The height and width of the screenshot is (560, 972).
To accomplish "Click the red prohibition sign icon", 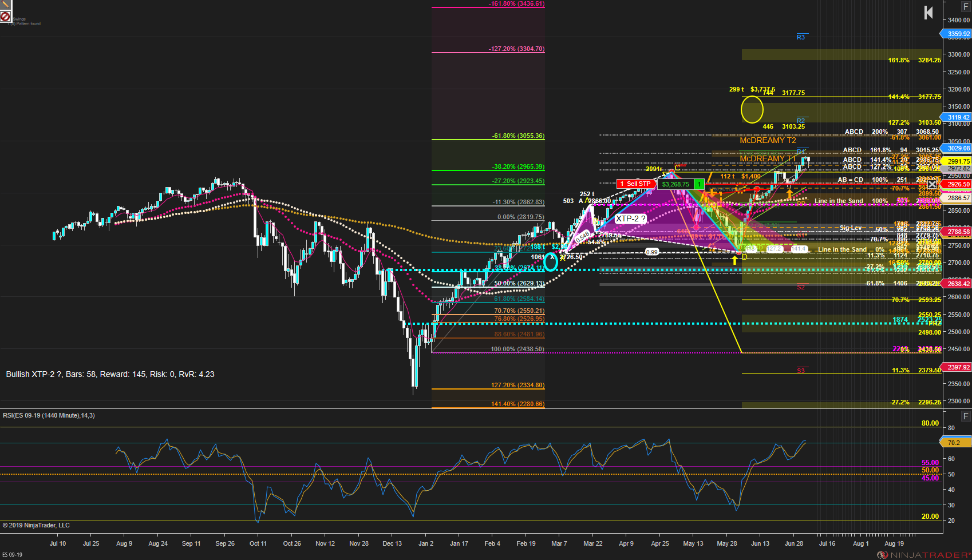I will 5,17.
